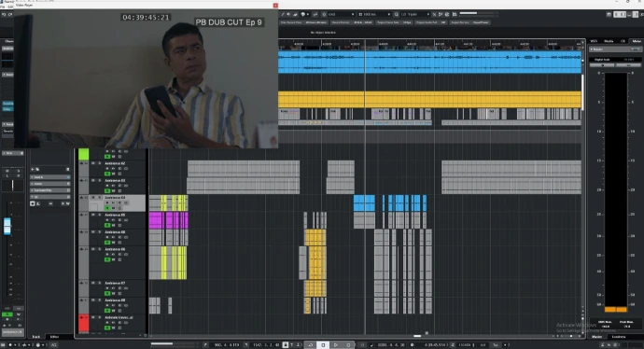The image size is (644, 349).
Task: Toggle the transport Cycle loop button
Action: 311,345
